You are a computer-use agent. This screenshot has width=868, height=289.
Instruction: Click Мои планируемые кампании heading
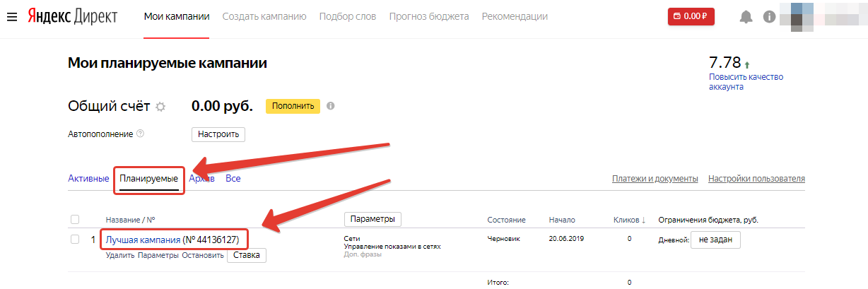tap(168, 63)
